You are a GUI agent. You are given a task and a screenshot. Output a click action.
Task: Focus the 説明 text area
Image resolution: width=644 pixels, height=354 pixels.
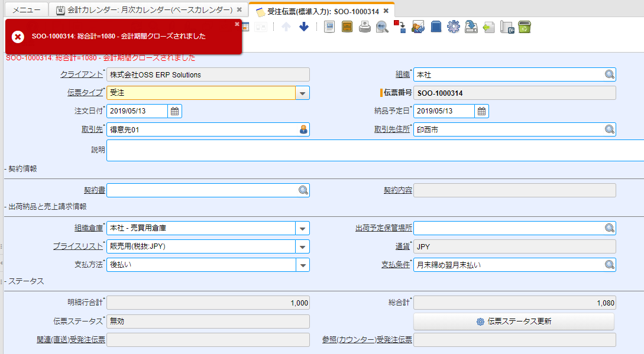click(x=375, y=150)
